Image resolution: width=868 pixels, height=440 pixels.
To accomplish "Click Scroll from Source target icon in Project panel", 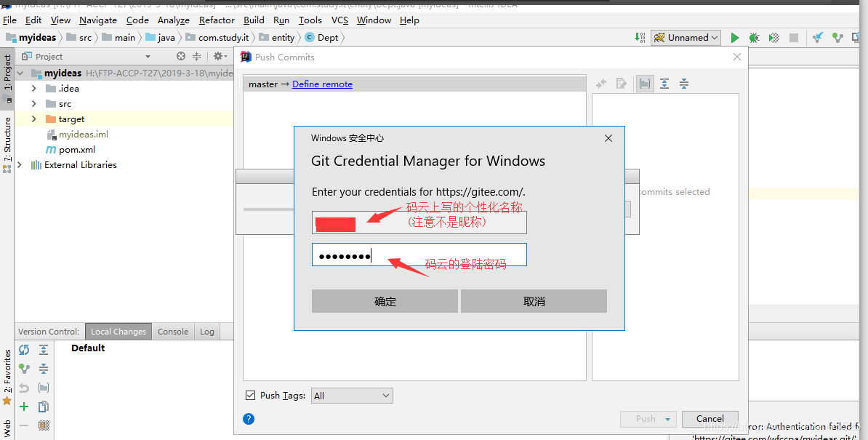I will (181, 57).
